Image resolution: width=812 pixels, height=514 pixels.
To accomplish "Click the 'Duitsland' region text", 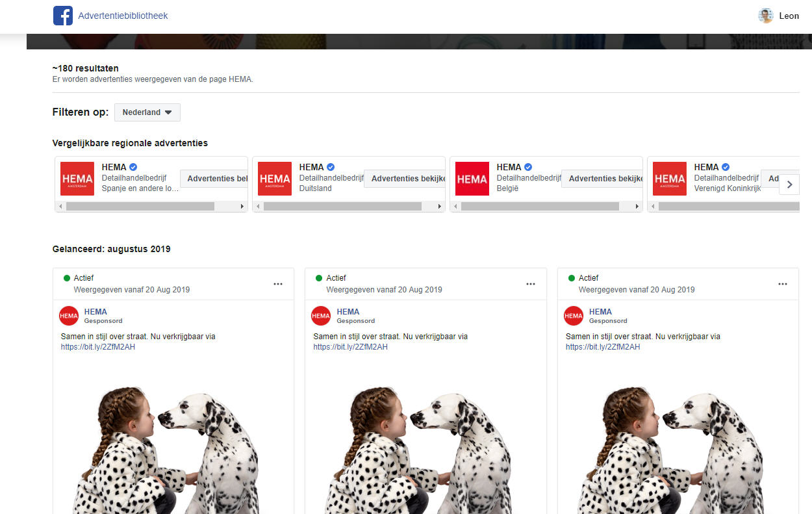I will 316,188.
